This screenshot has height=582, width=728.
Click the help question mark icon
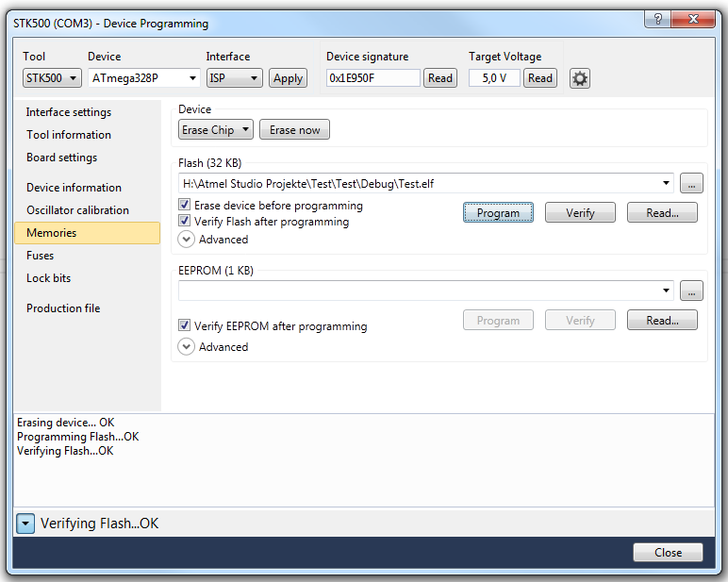pyautogui.click(x=656, y=20)
